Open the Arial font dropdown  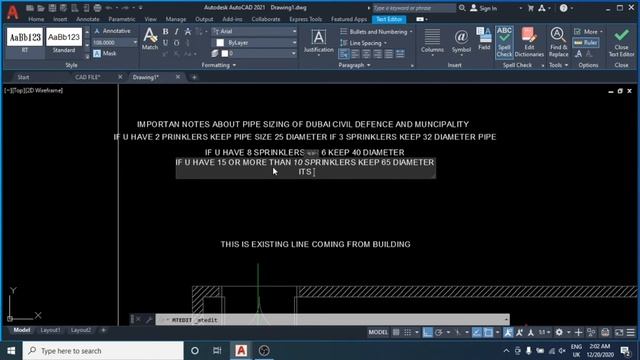(x=254, y=31)
